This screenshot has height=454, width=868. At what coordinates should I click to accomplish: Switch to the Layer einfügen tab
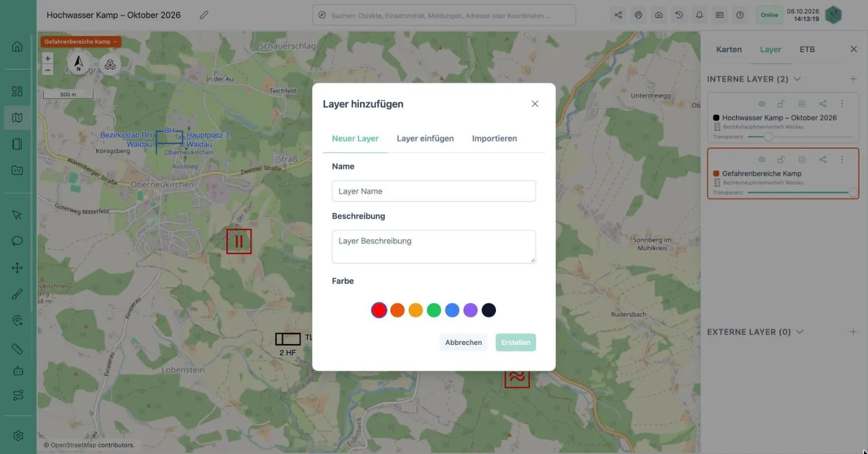pyautogui.click(x=425, y=138)
